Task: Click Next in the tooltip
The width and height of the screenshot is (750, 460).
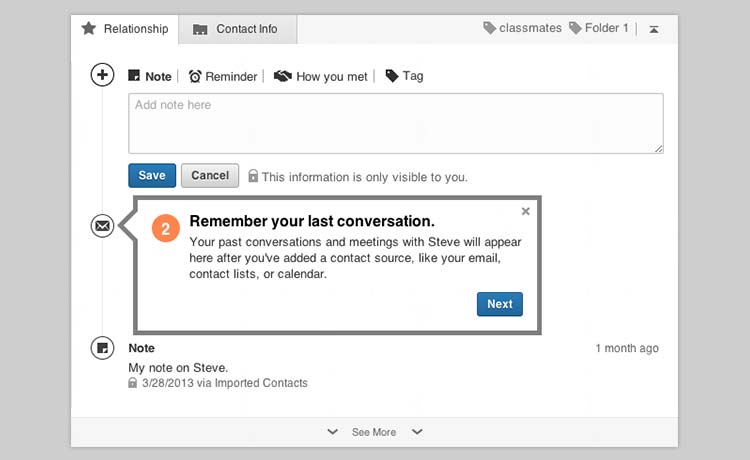Action: click(499, 304)
